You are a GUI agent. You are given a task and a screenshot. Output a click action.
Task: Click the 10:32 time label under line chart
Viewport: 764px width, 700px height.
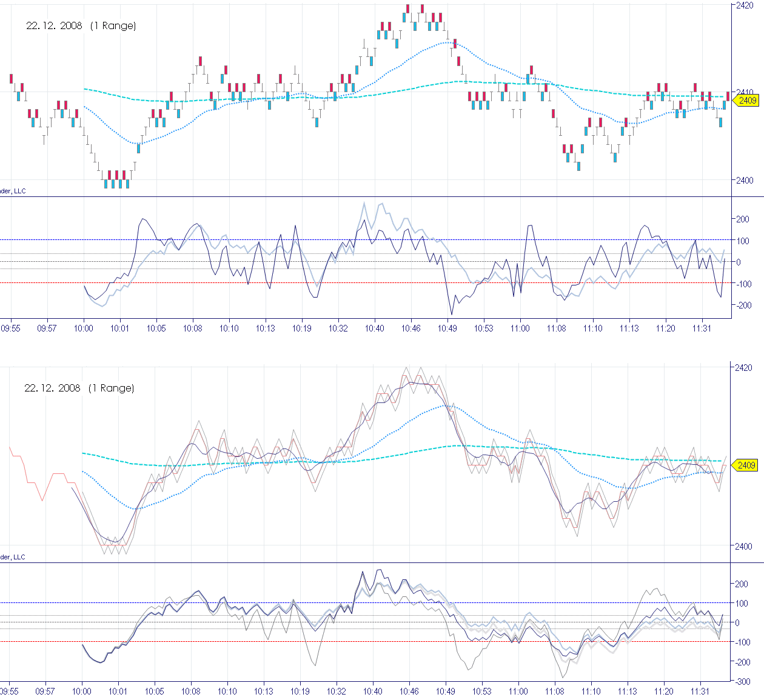[337, 692]
